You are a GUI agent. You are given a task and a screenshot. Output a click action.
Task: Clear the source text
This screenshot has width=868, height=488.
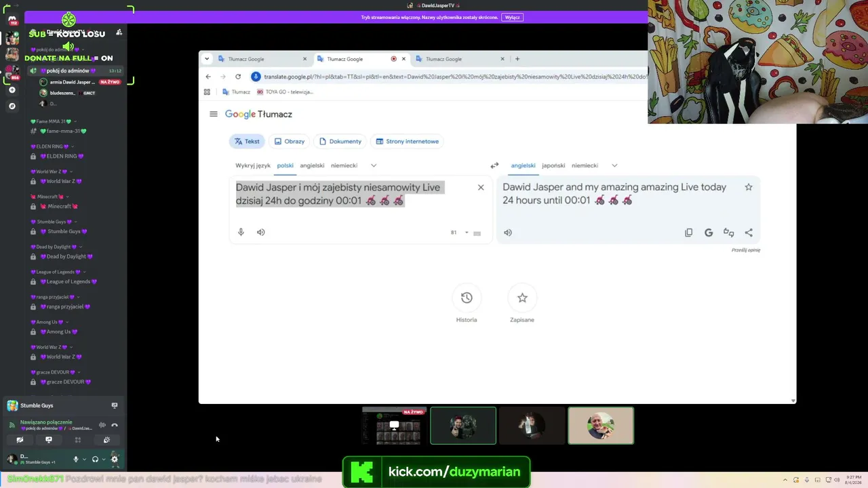point(481,187)
